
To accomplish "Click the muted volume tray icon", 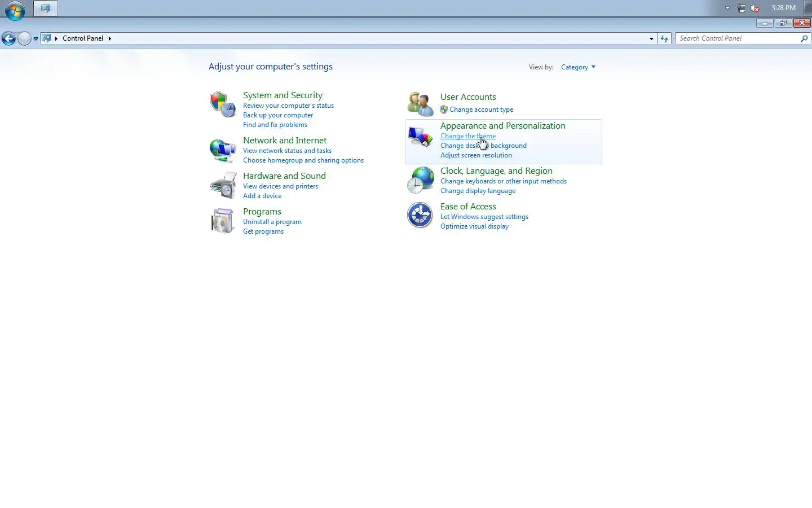I will pyautogui.click(x=756, y=8).
